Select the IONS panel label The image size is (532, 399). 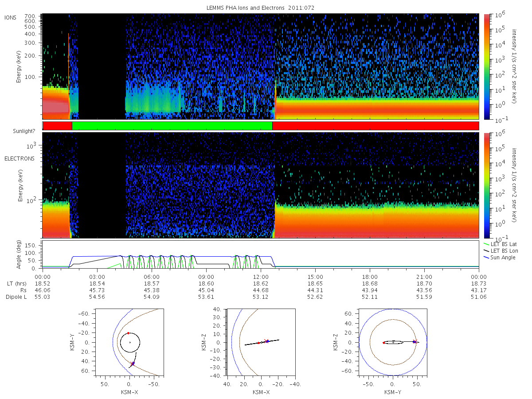click(x=11, y=17)
